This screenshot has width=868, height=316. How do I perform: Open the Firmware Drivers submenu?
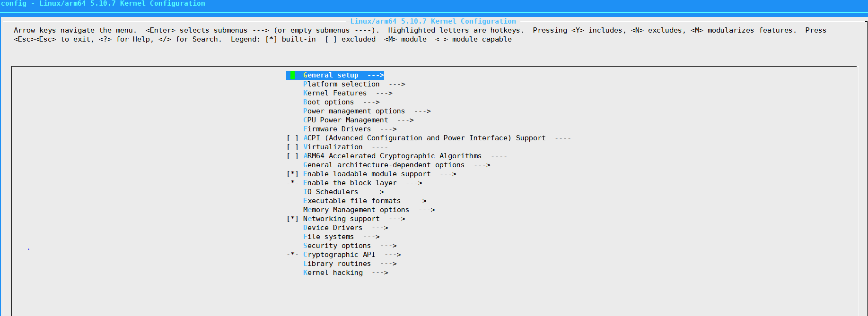click(337, 128)
